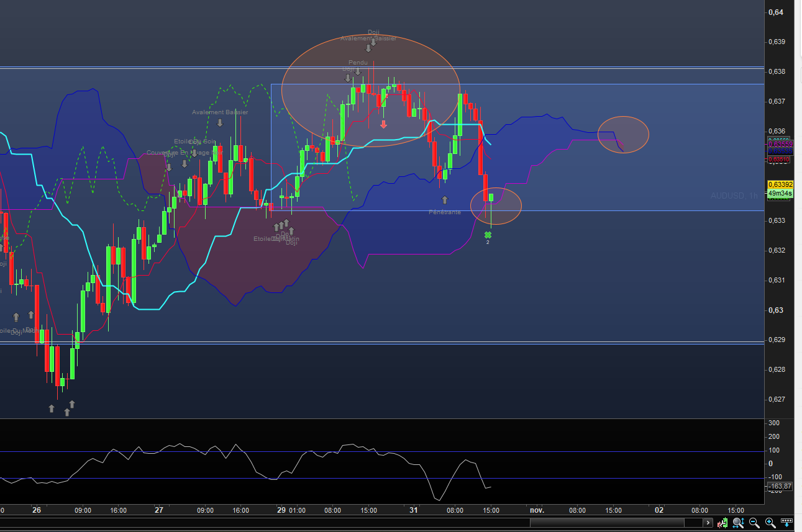Zoom in with the plus magnifier
The image size is (802, 532).
click(x=770, y=523)
